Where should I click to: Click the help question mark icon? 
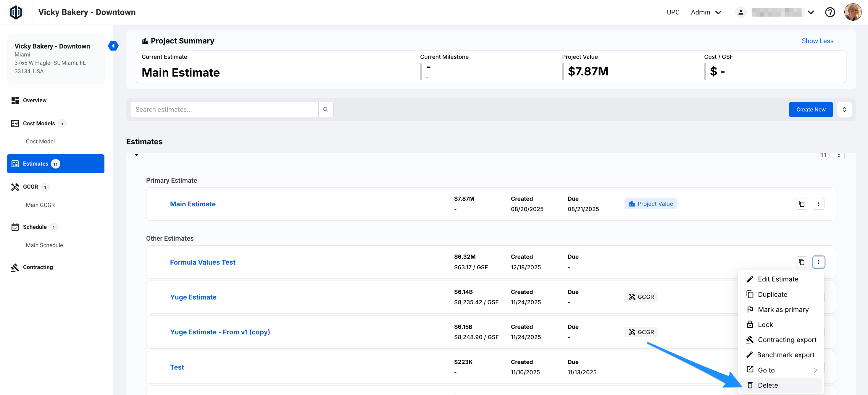coord(830,12)
